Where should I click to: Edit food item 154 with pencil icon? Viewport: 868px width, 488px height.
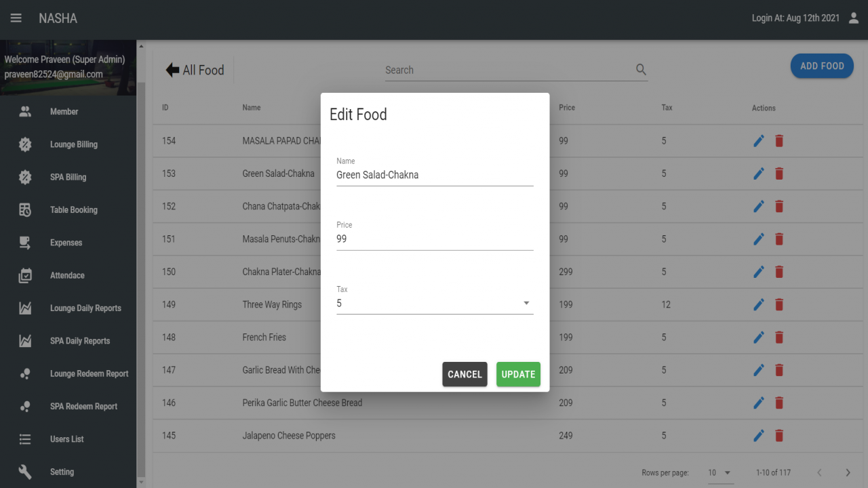759,141
